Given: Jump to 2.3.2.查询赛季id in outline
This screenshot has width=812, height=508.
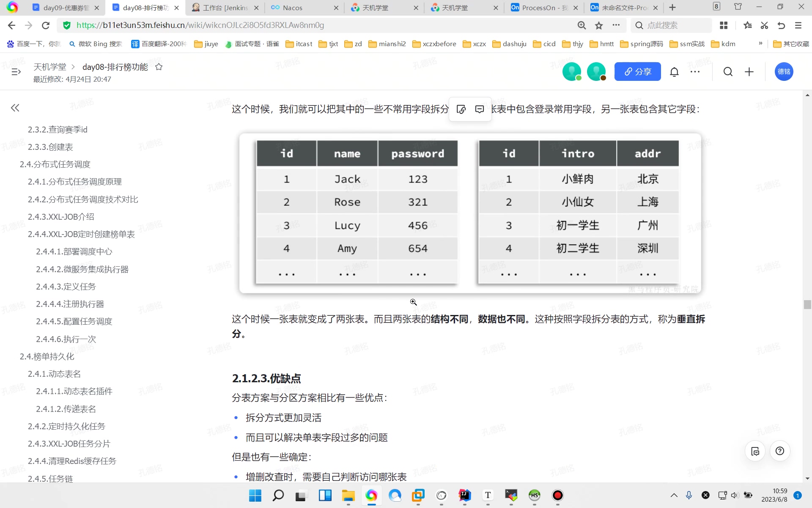Looking at the screenshot, I should (x=58, y=130).
